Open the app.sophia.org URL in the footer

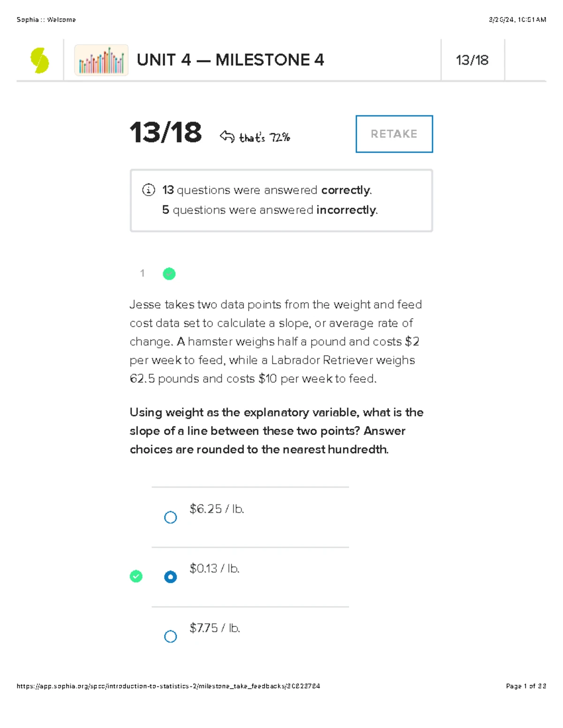168,686
